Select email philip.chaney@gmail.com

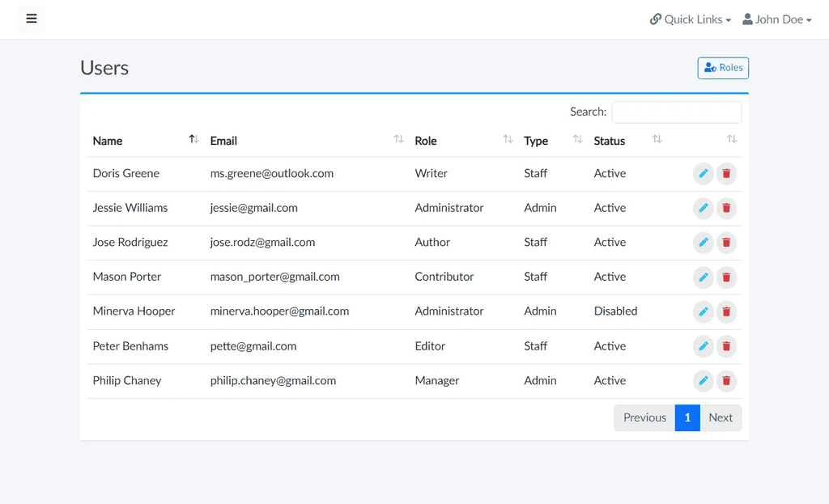click(273, 380)
